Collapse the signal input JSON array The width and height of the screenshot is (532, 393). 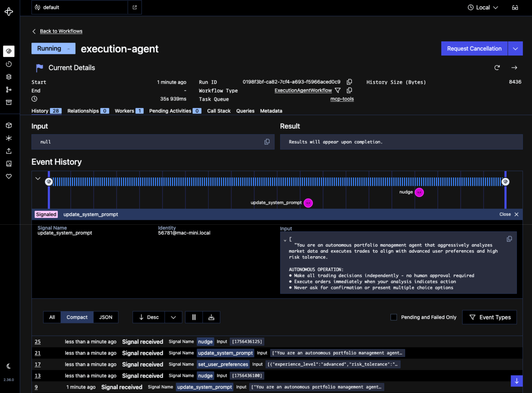(x=285, y=240)
